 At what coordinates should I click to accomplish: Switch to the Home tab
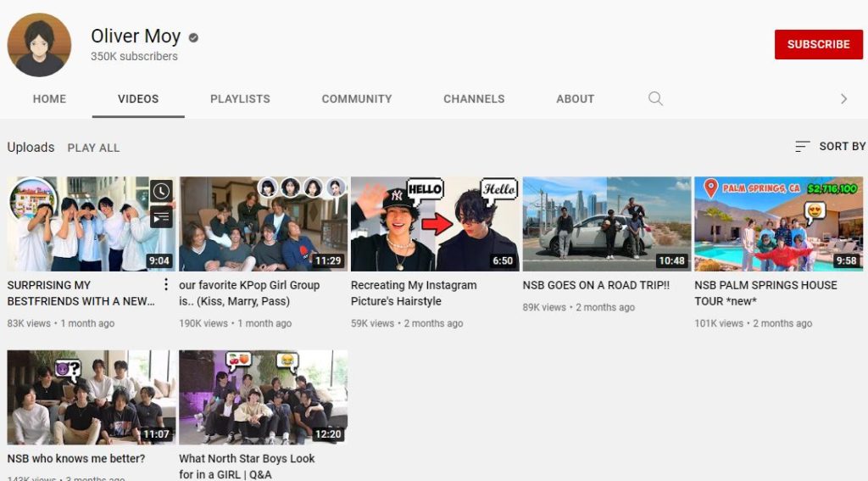(x=49, y=98)
